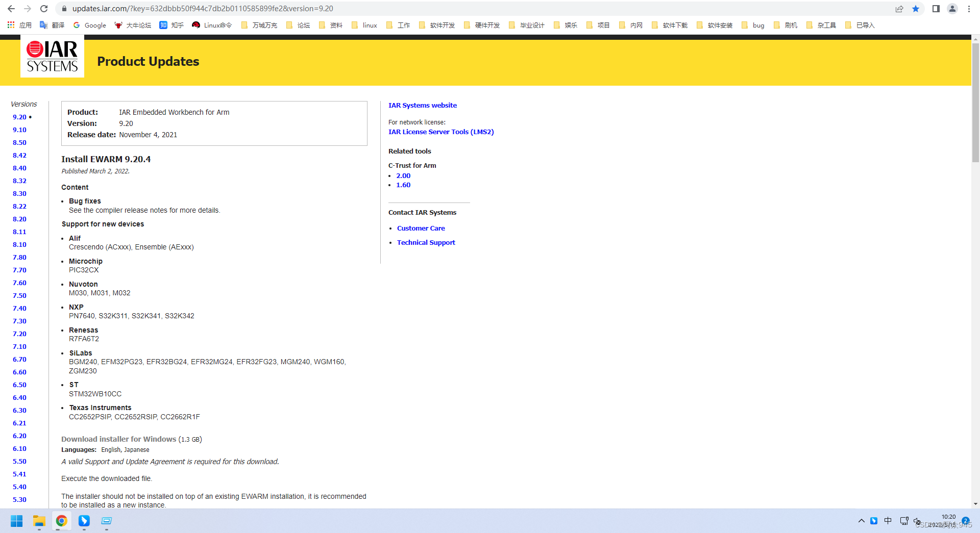The image size is (980, 533).
Task: Select version 8.11 in Versions list
Action: click(x=19, y=232)
